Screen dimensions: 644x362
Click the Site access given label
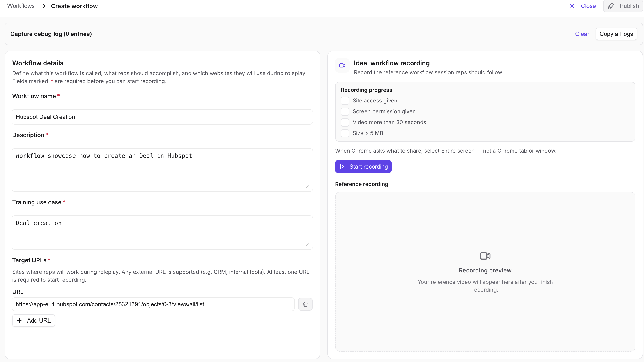(x=375, y=101)
